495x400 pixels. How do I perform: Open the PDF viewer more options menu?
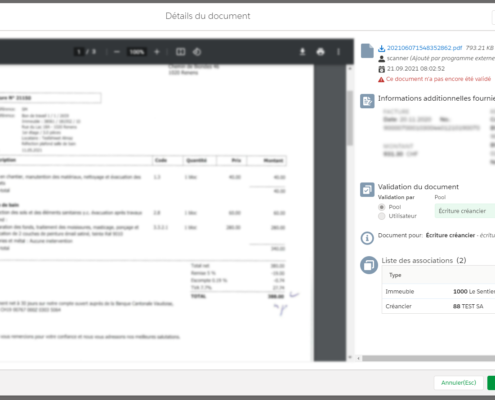click(x=338, y=52)
